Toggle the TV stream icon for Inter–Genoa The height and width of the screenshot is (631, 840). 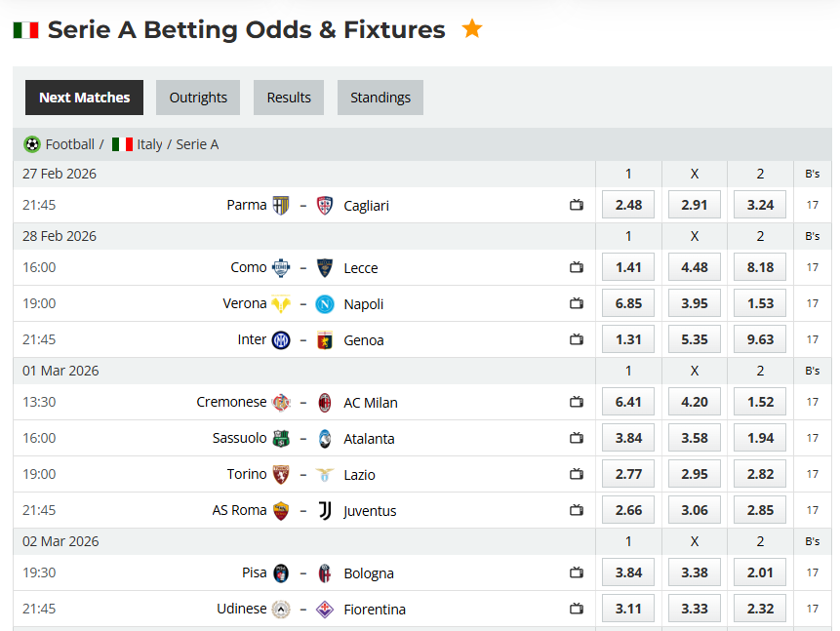pyautogui.click(x=576, y=339)
